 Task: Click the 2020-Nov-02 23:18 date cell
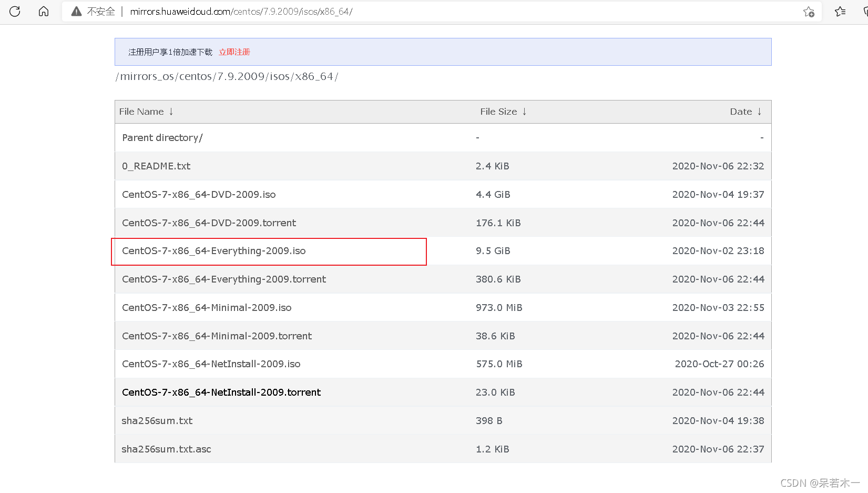pos(718,251)
